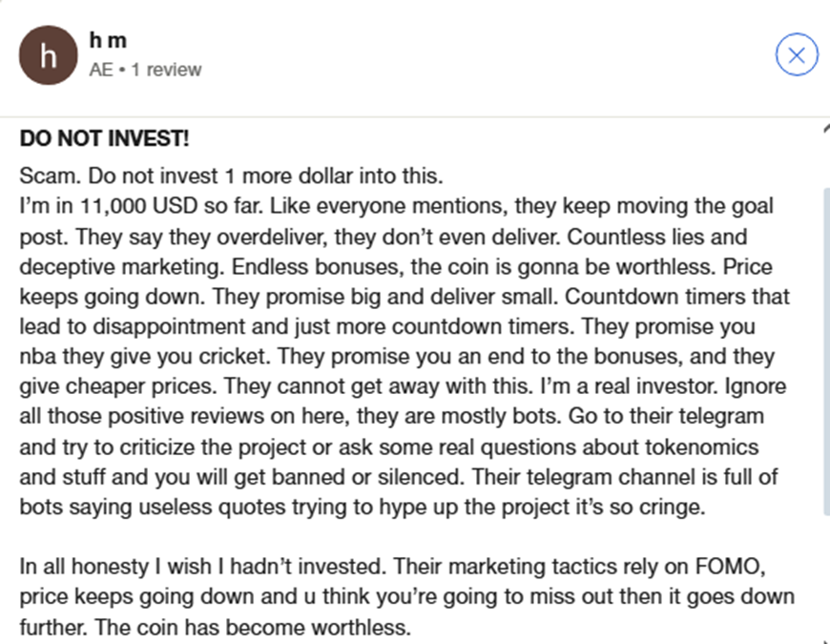Close the review popup with the X icon

[x=797, y=54]
